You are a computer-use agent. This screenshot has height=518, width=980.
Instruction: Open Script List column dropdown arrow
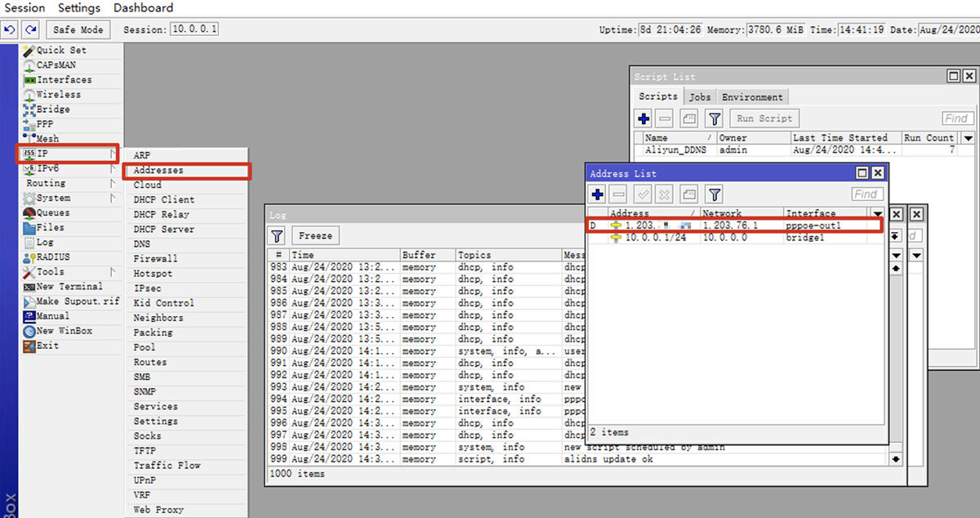pos(968,138)
